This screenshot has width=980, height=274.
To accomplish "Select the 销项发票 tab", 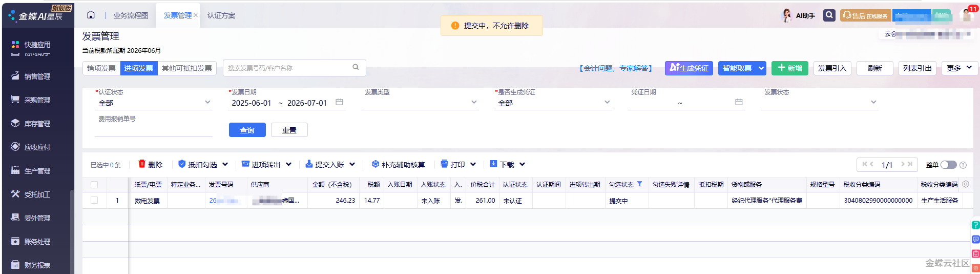I will tap(101, 68).
